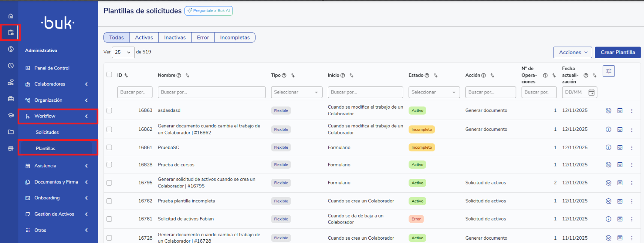Select checkbox for Prueba de cursos row
The height and width of the screenshot is (243, 644).
[109, 165]
